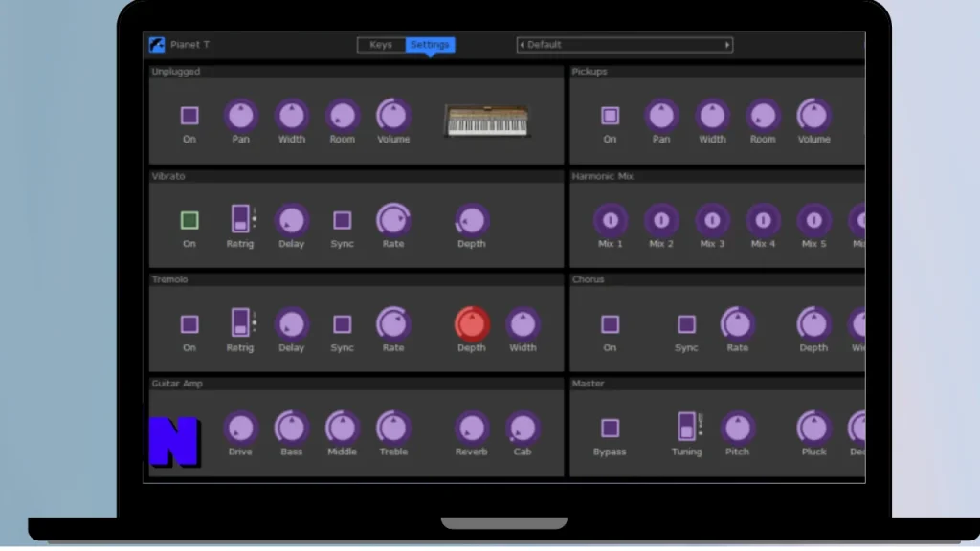
Task: Go to previous preset with left arrow
Action: click(x=523, y=45)
